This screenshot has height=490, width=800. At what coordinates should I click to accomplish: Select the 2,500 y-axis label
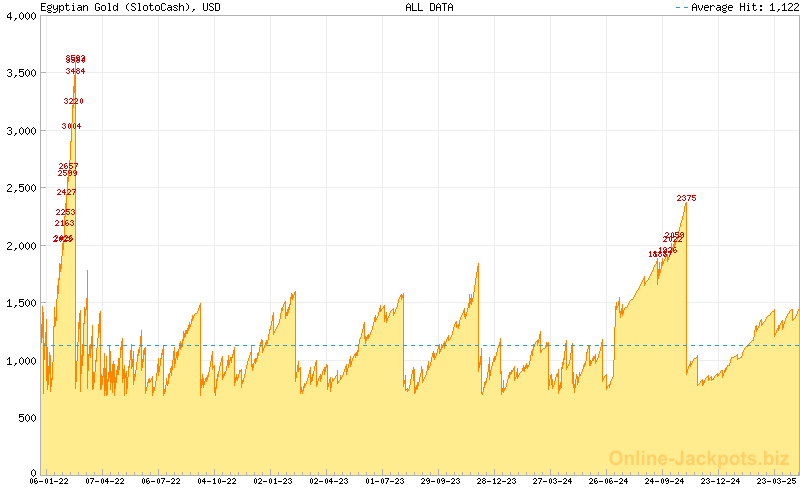[x=19, y=188]
